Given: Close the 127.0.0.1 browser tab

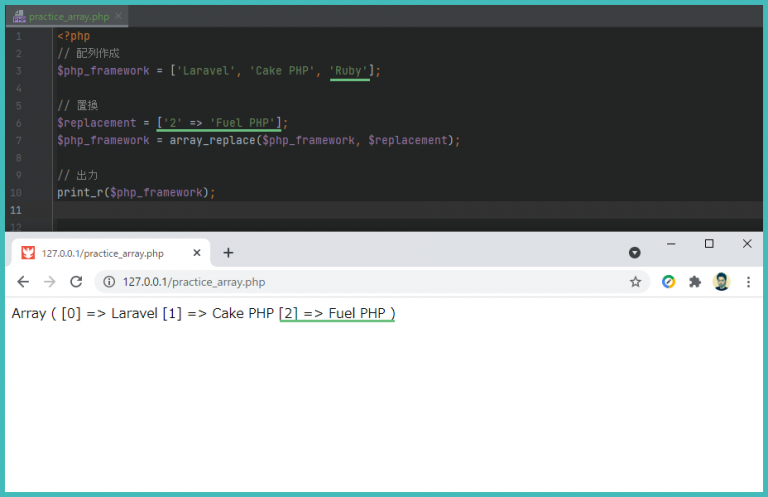Looking at the screenshot, I should tap(196, 253).
